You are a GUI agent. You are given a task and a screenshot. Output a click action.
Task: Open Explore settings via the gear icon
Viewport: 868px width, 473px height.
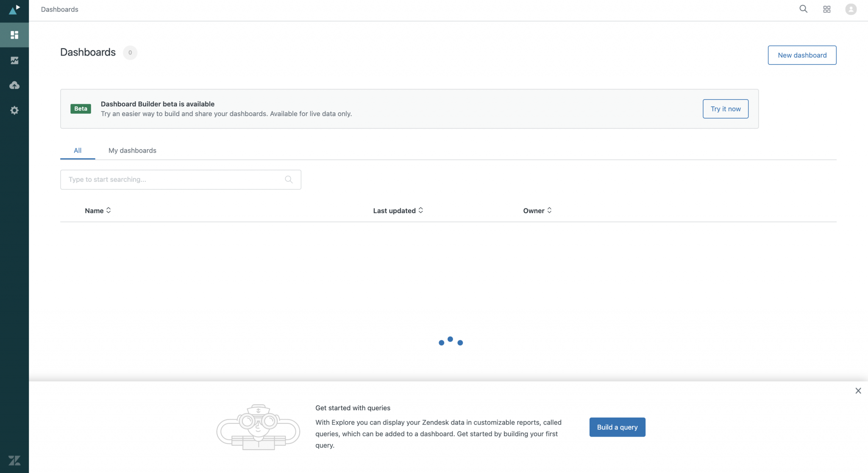pyautogui.click(x=14, y=110)
